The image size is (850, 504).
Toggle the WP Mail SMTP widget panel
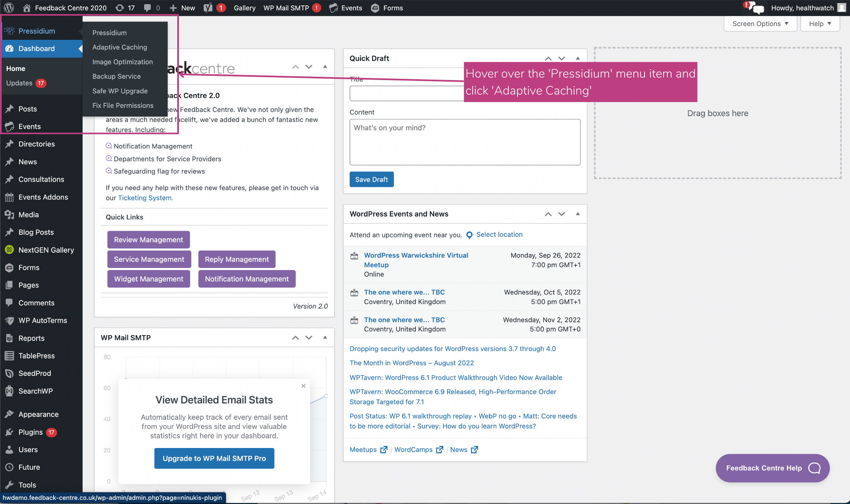click(325, 338)
